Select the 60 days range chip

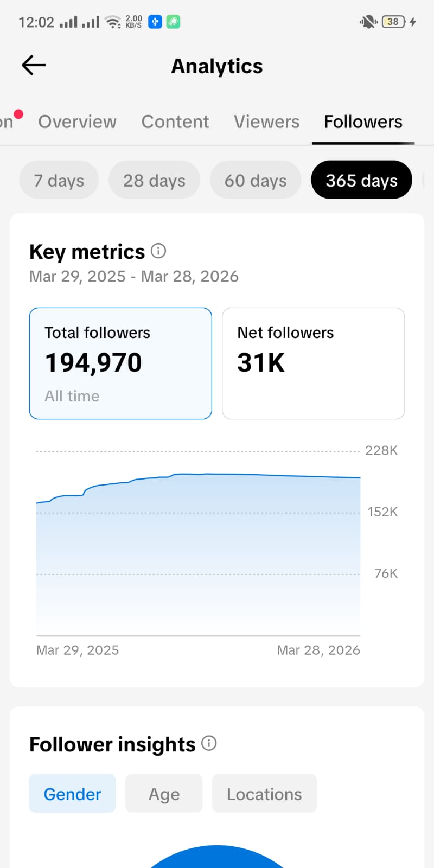pyautogui.click(x=256, y=180)
